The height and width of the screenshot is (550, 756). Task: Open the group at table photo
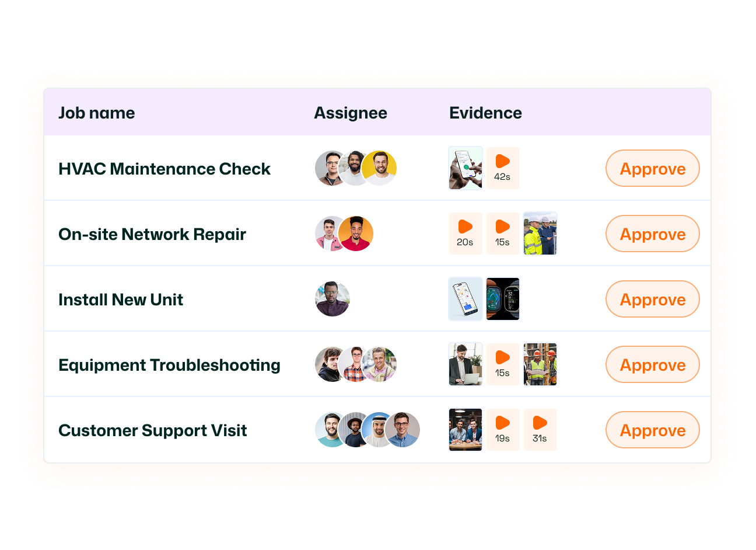tap(465, 430)
